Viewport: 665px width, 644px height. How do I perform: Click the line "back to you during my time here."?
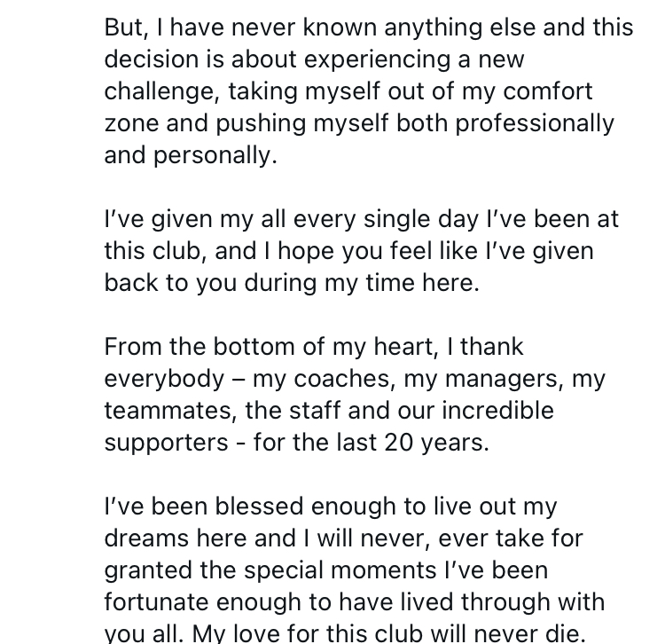point(291,283)
